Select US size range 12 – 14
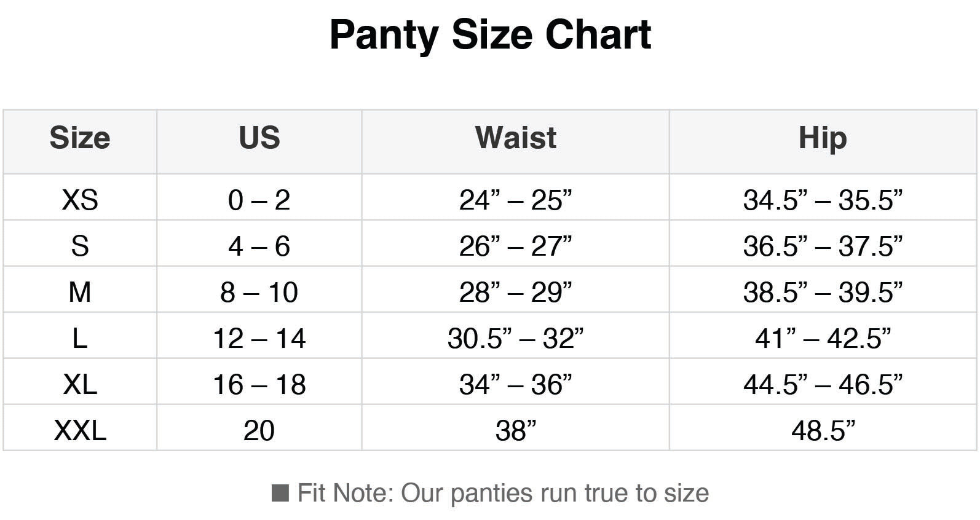Viewport: 980px width, 520px height. [x=259, y=338]
